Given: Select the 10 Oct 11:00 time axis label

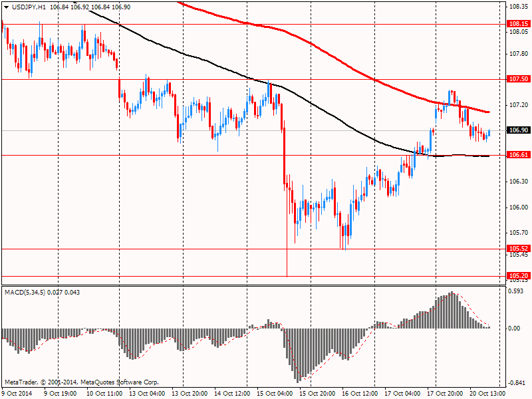Looking at the screenshot, I should 104,394.
